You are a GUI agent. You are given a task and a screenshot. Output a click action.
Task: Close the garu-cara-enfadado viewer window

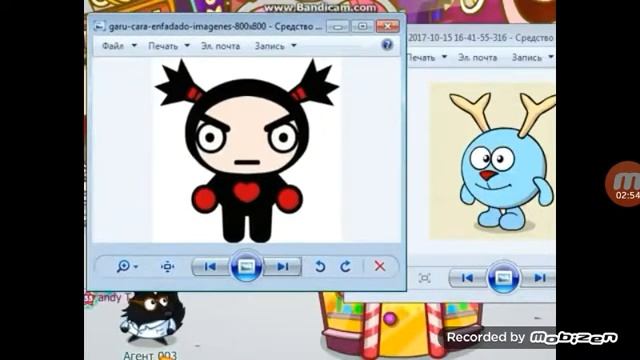point(387,27)
